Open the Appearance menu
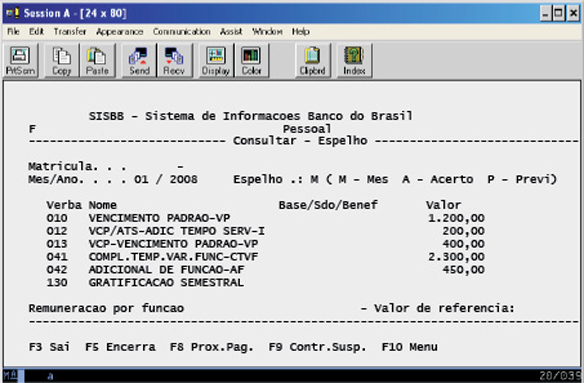 120,32
